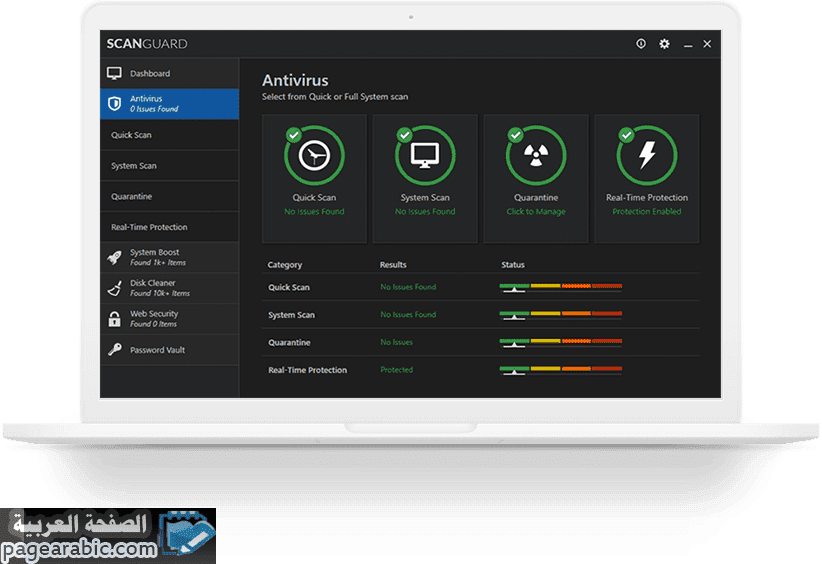Click the Antivirus shield icon in sidebar

(x=114, y=104)
